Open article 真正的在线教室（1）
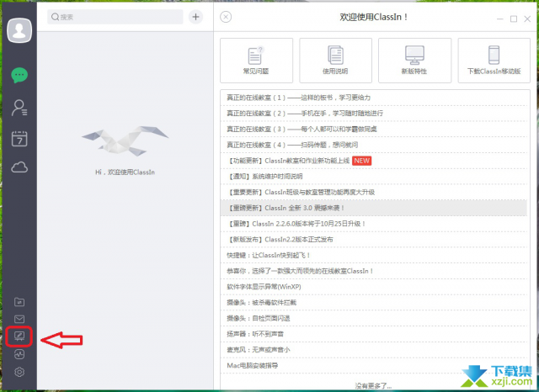This screenshot has width=539, height=392. (374, 98)
